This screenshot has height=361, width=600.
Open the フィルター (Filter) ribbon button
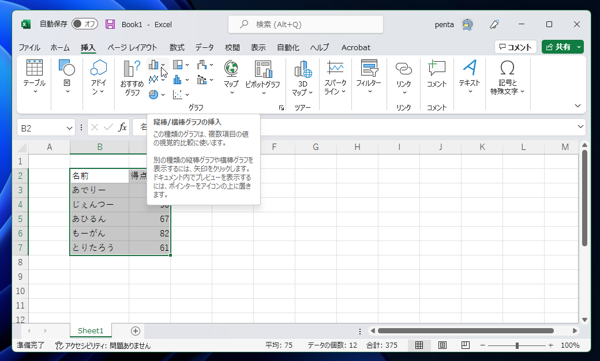(x=369, y=77)
